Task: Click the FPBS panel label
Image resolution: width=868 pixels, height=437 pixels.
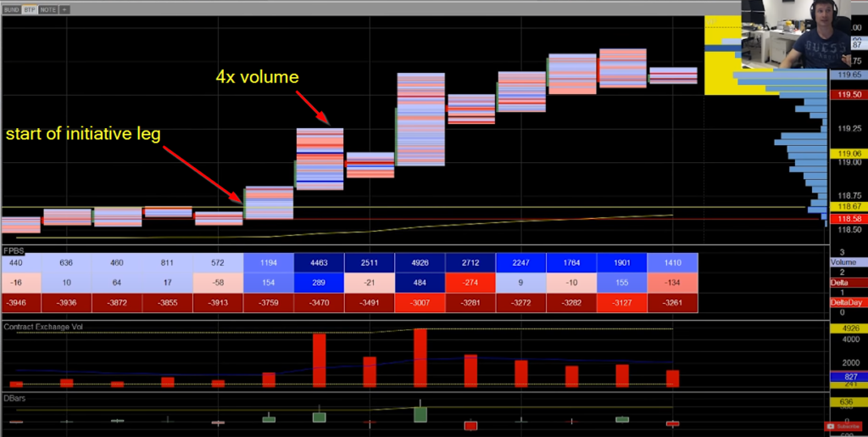Action: [x=14, y=252]
